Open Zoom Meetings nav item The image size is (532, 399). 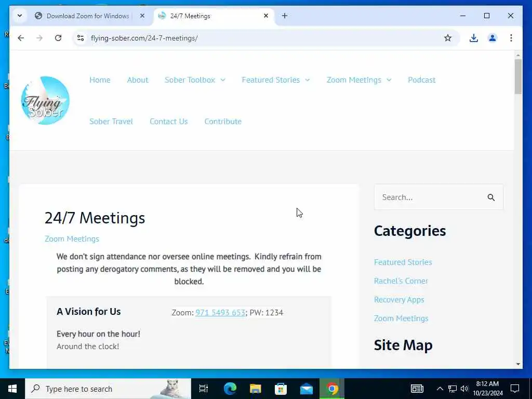[353, 80]
